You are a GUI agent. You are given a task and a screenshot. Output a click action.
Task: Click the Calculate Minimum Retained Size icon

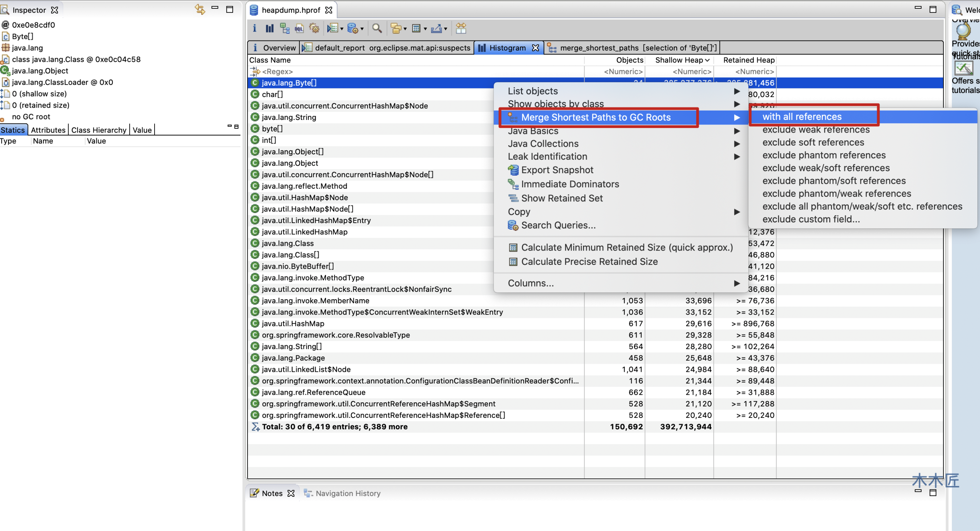coord(514,247)
